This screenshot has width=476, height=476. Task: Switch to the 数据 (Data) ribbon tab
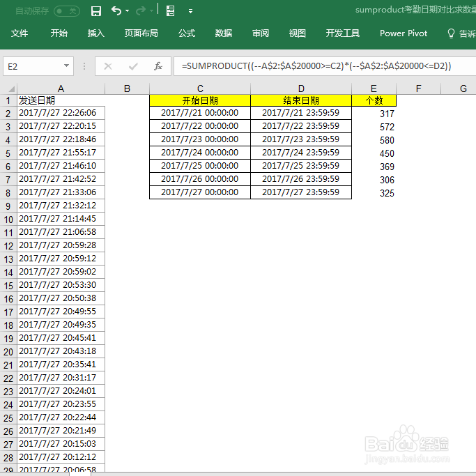pyautogui.click(x=224, y=33)
